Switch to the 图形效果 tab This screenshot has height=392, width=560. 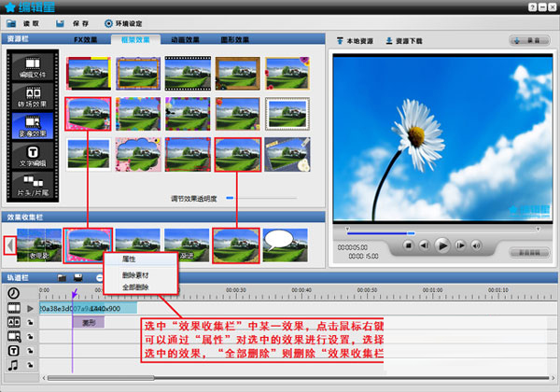(x=234, y=39)
